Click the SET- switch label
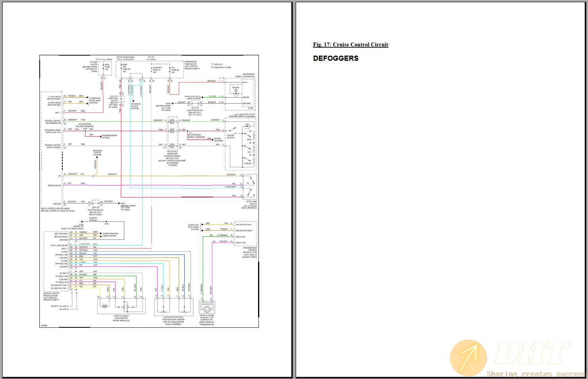 [249, 152]
